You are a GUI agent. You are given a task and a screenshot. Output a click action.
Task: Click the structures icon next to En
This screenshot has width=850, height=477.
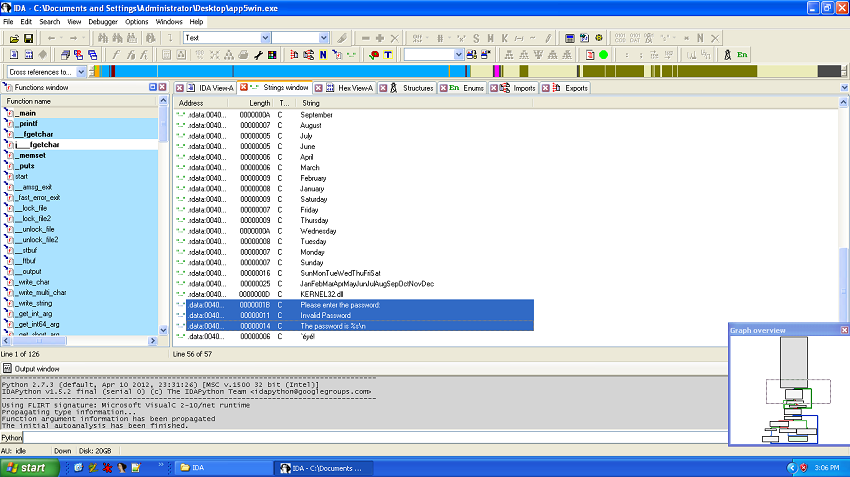tap(727, 55)
